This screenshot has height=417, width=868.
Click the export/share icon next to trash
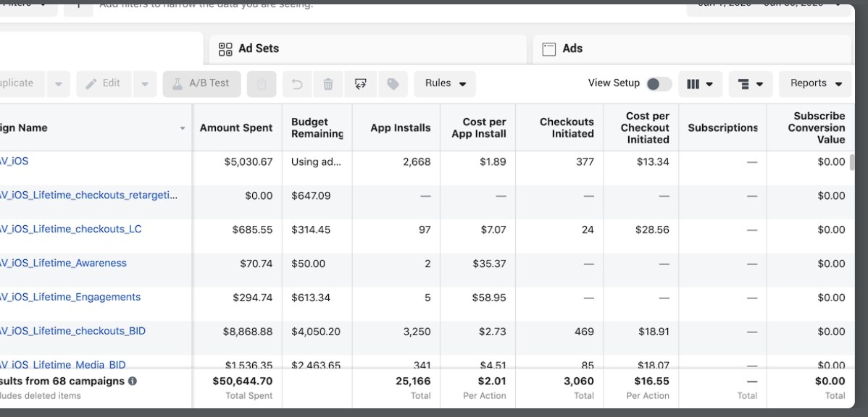[360, 84]
